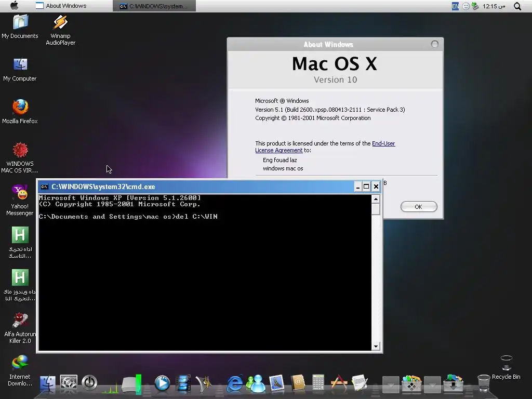532x399 pixels.
Task: Click the 'Mac OS X' heading in the dialog
Action: (335, 64)
